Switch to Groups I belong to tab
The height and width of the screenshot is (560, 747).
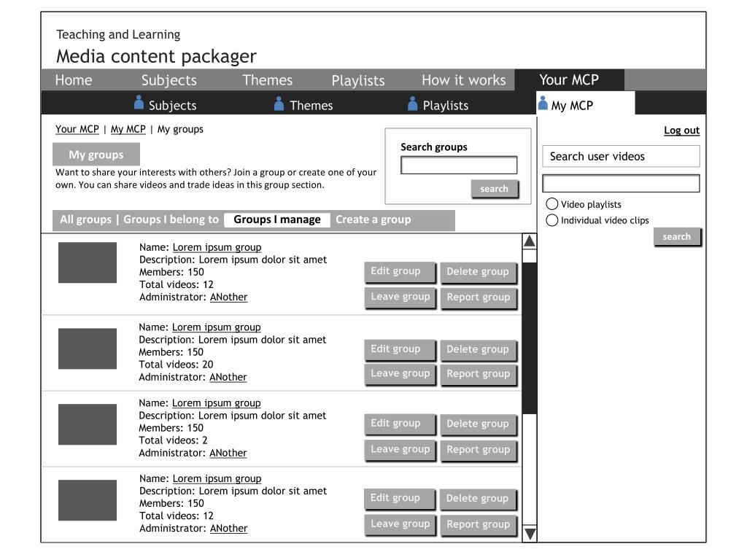171,219
